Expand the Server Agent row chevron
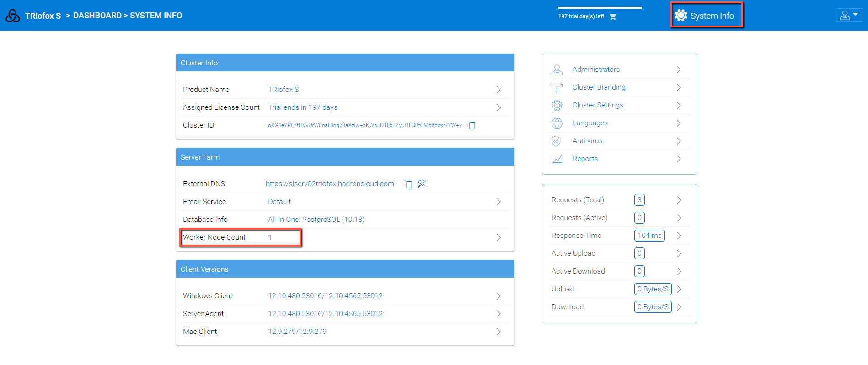This screenshot has width=868, height=365. [498, 314]
